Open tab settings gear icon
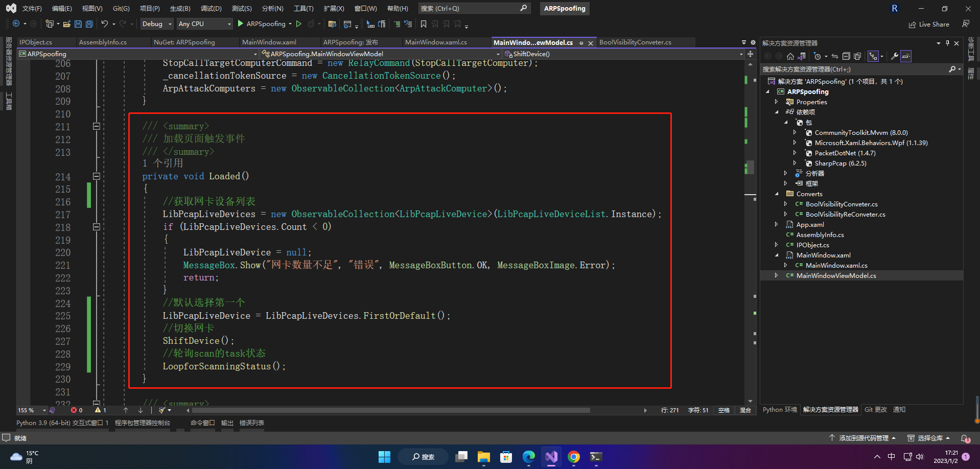 (753, 42)
